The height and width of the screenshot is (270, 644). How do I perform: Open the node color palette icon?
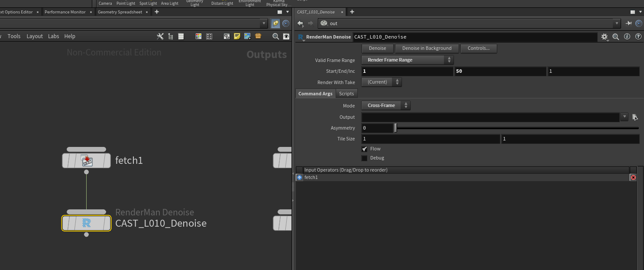coord(198,36)
